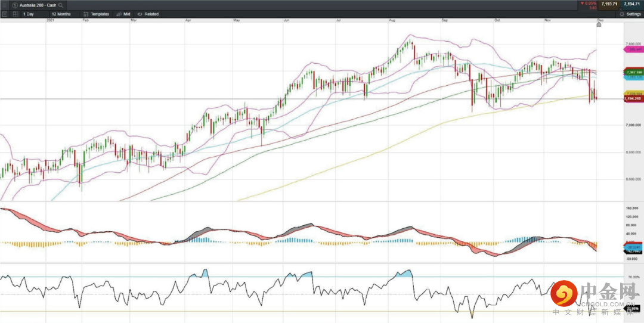The image size is (644, 323).
Task: Click the green 7,367 moving average label
Action: [632, 71]
